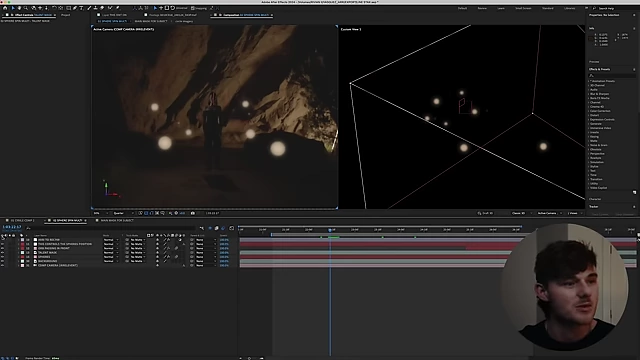The image size is (640, 360).
Task: Select the Pan Behind anchor point tool
Action: [x=60, y=8]
